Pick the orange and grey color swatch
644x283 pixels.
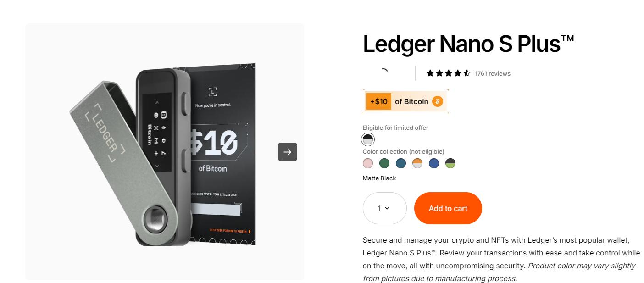[x=417, y=163]
